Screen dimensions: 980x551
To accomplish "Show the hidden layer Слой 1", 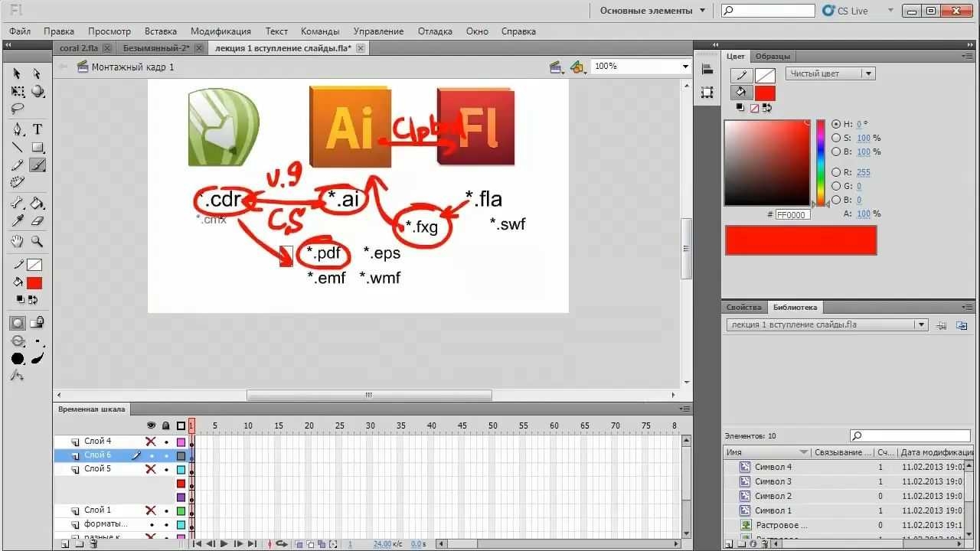I will (x=151, y=510).
